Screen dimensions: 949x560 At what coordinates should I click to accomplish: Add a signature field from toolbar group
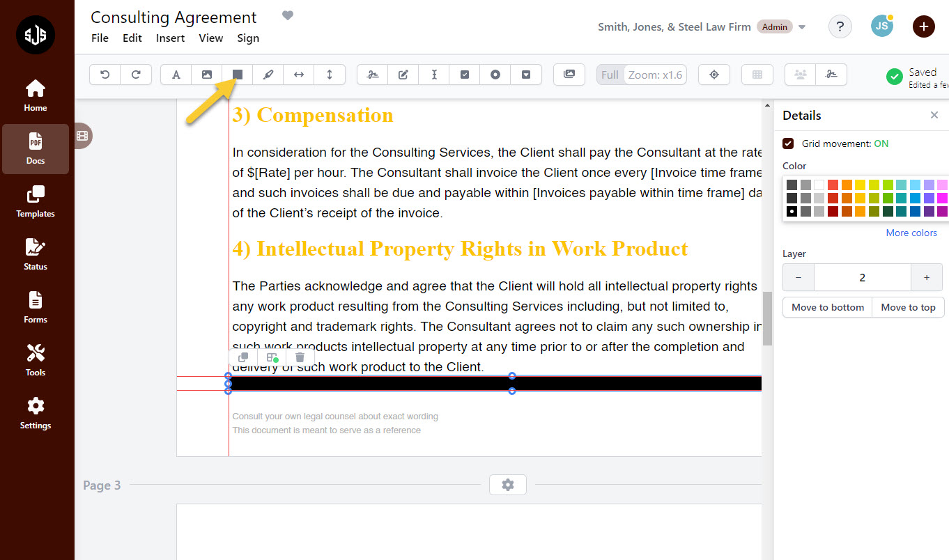tap(373, 75)
